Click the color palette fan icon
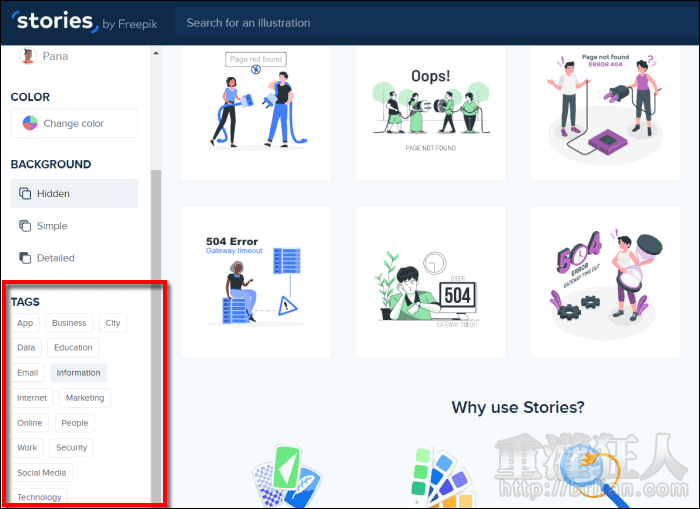This screenshot has width=700, height=509. tap(438, 478)
